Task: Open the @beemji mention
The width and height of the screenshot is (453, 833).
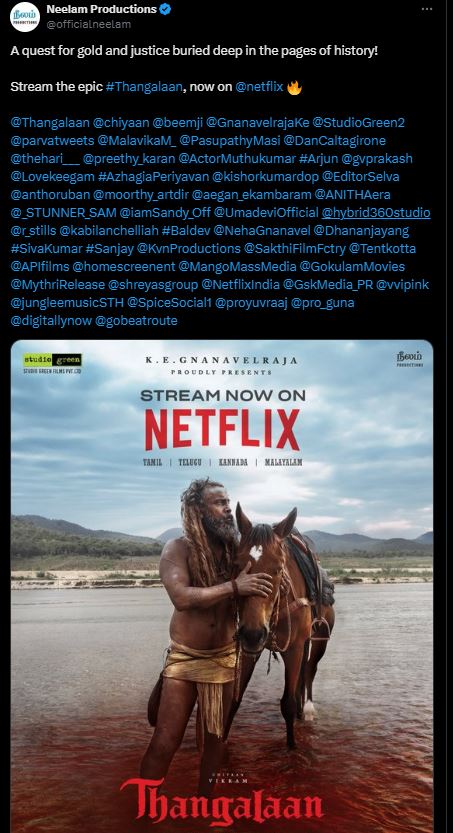Action: (177, 123)
